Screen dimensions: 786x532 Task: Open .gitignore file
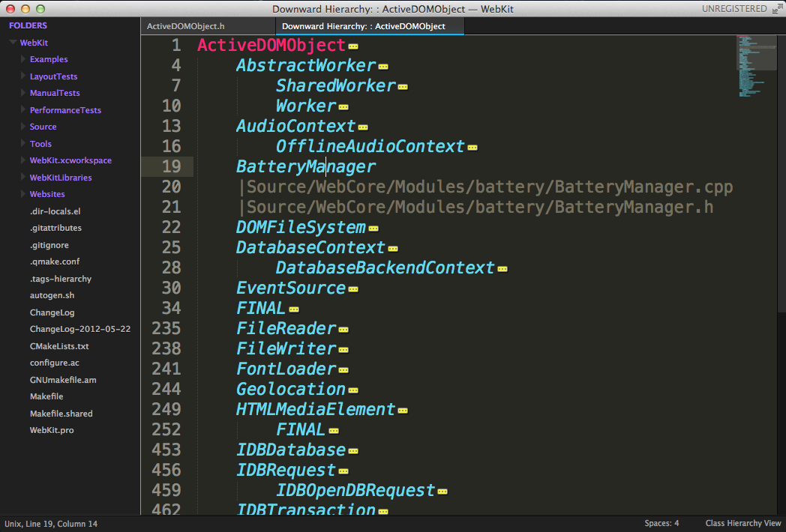[x=49, y=245]
